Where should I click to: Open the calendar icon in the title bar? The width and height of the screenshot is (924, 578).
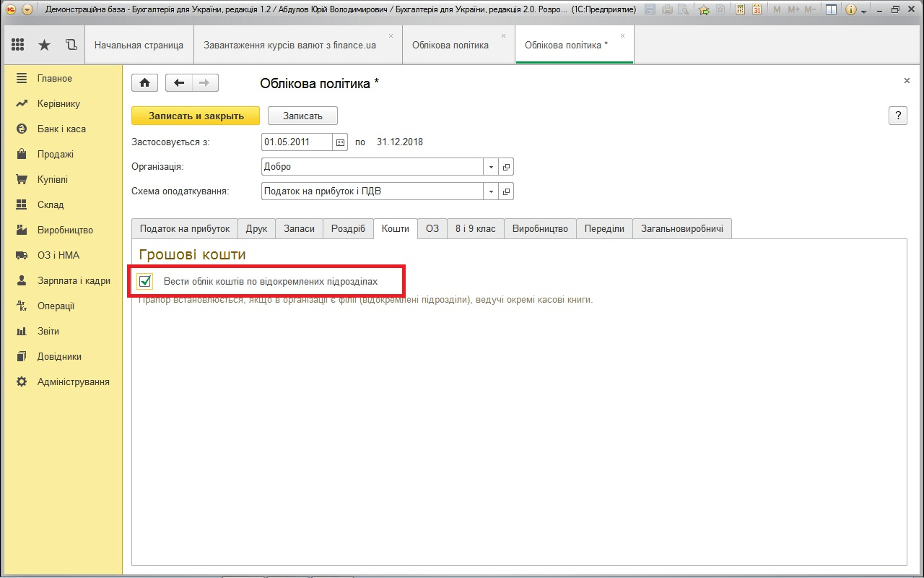click(x=757, y=10)
